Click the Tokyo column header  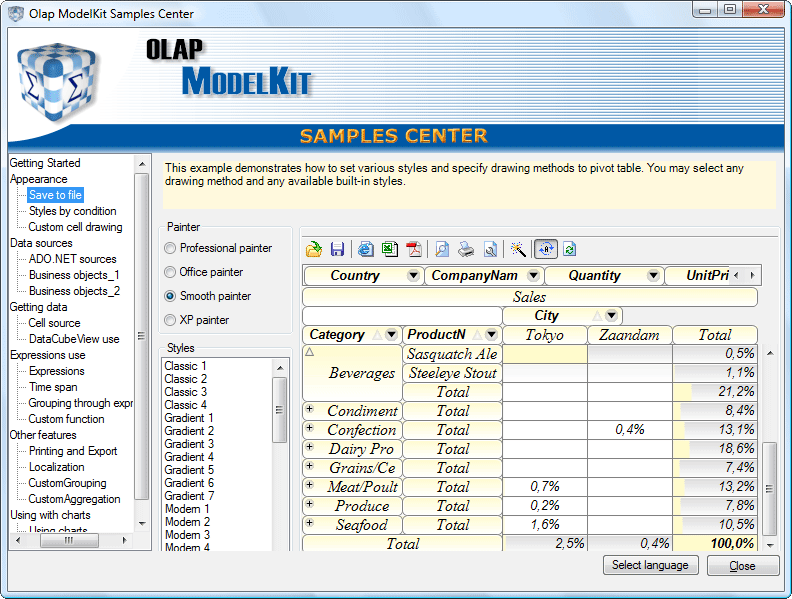pos(544,335)
